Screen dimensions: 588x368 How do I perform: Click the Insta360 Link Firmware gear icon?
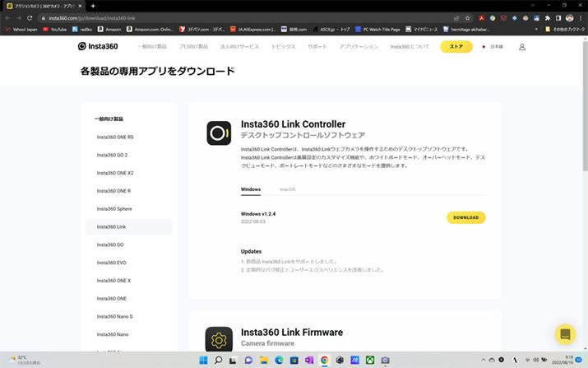click(x=219, y=339)
